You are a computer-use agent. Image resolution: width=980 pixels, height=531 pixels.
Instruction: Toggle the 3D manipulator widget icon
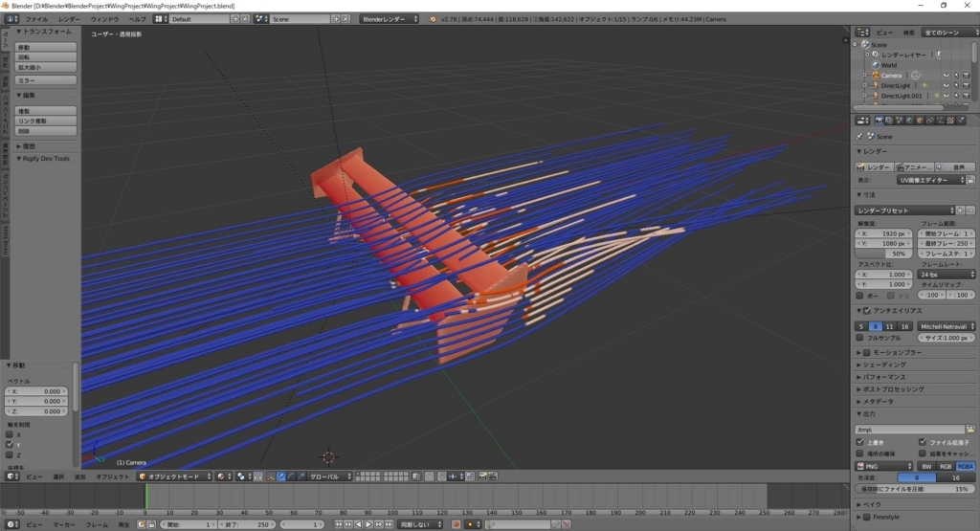tap(270, 476)
